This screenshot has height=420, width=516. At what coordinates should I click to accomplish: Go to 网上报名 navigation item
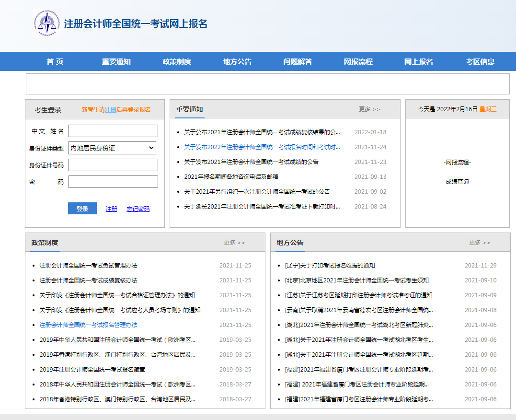pyautogui.click(x=418, y=61)
